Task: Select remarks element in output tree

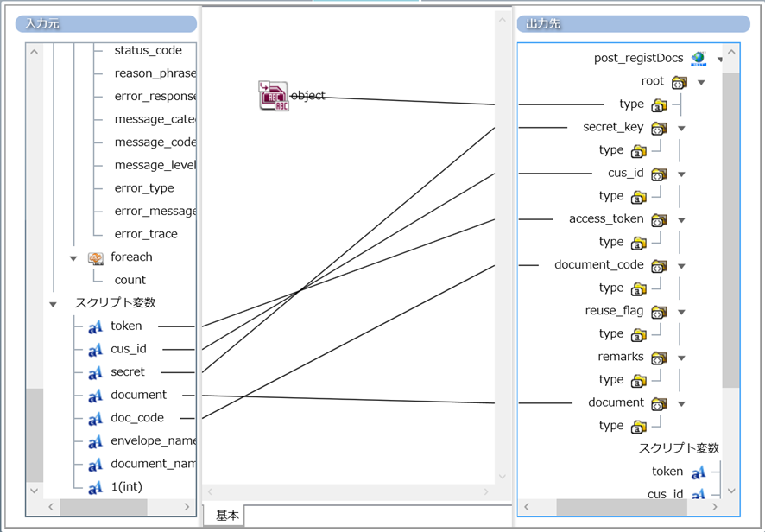Action: [621, 357]
